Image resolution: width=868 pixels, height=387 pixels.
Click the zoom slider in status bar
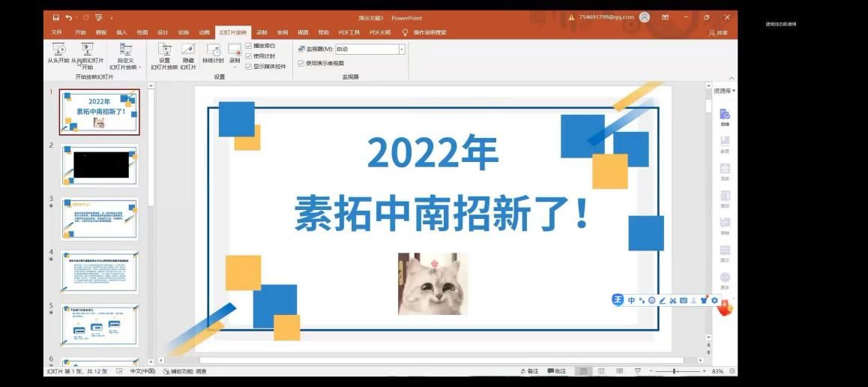click(x=675, y=371)
